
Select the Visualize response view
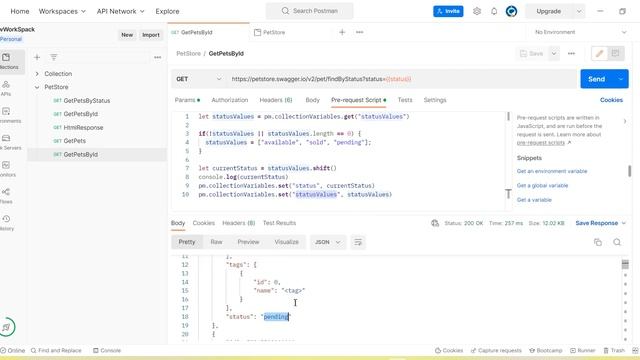[287, 242]
